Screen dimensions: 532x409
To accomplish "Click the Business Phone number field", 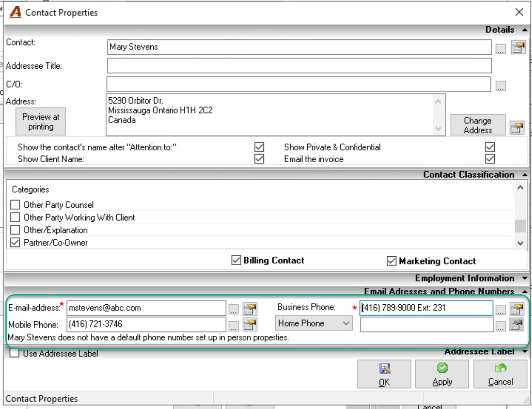I will coord(426,308).
